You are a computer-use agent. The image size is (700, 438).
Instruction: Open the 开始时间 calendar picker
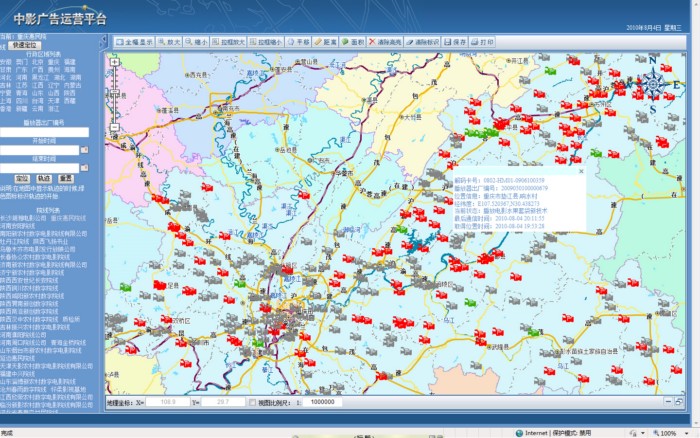(x=84, y=150)
